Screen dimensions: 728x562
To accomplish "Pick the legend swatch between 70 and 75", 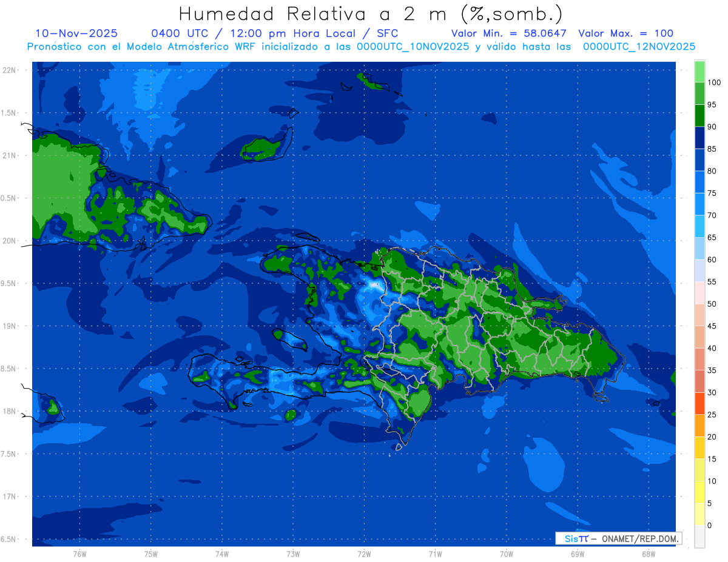I will 699,204.
